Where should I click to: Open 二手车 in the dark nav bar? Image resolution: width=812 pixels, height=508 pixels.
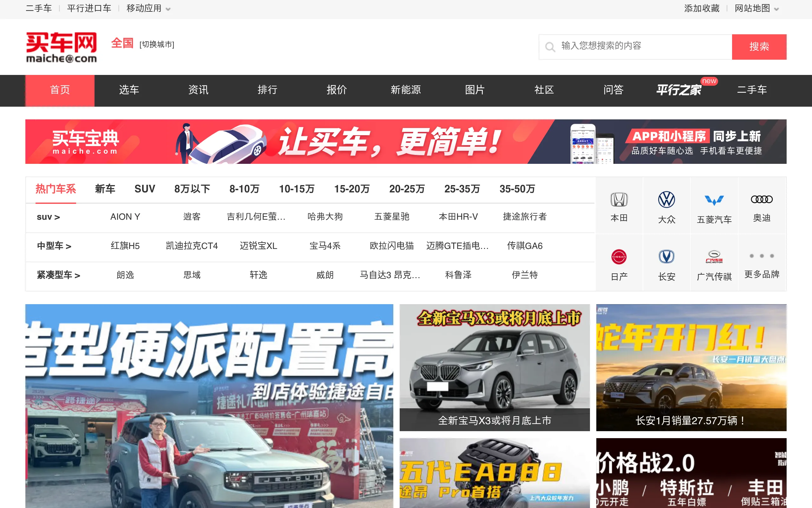tap(752, 90)
